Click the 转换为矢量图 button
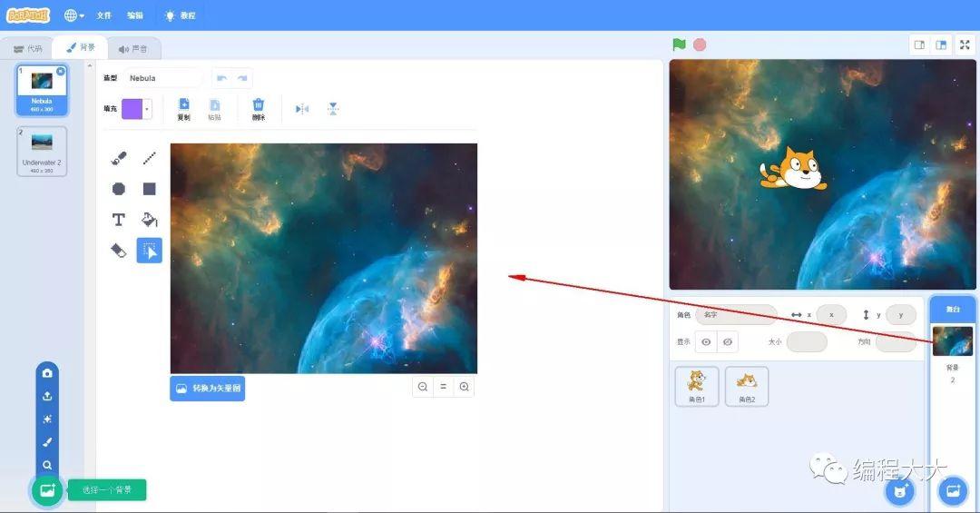Image resolution: width=980 pixels, height=513 pixels. (208, 388)
